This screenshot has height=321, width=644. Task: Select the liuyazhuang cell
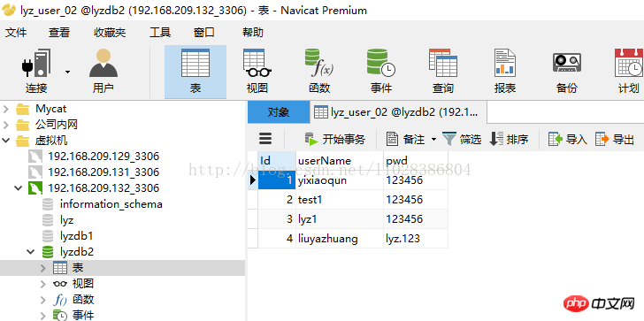point(340,238)
